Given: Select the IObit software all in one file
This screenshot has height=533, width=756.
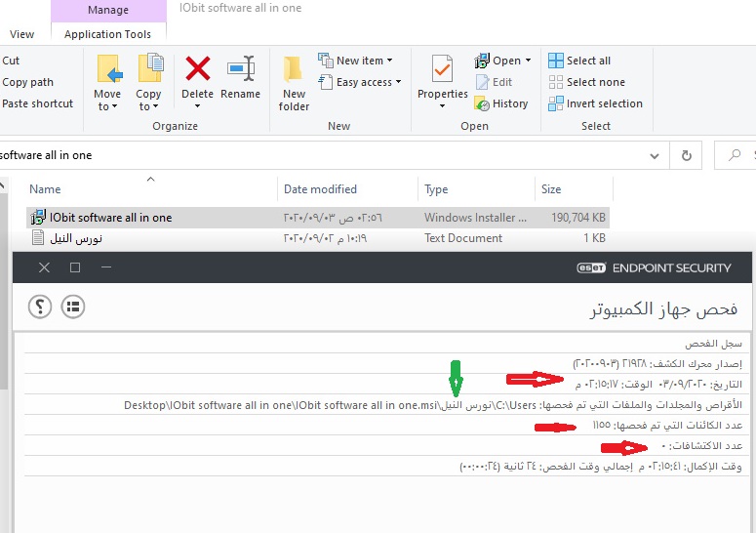Looking at the screenshot, I should [110, 218].
